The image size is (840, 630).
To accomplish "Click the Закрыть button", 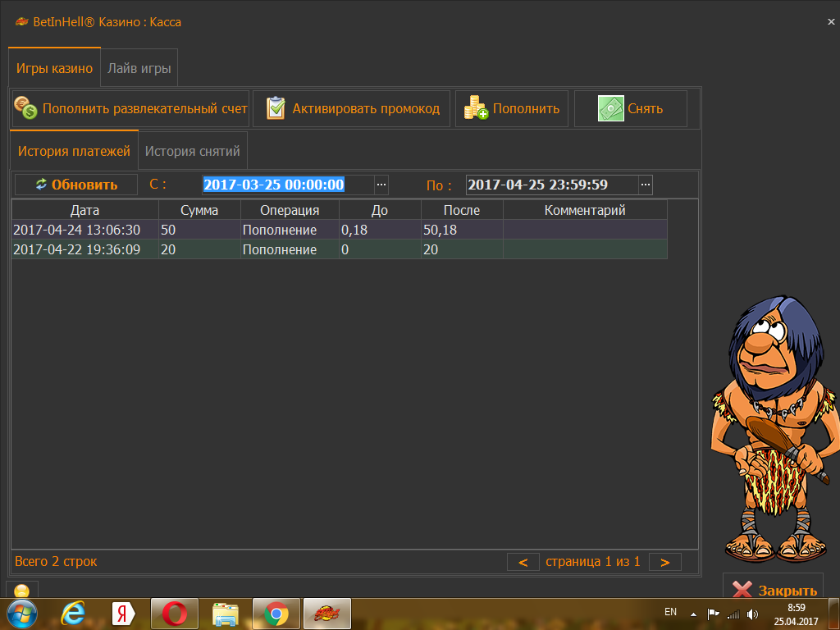I will pos(774,590).
